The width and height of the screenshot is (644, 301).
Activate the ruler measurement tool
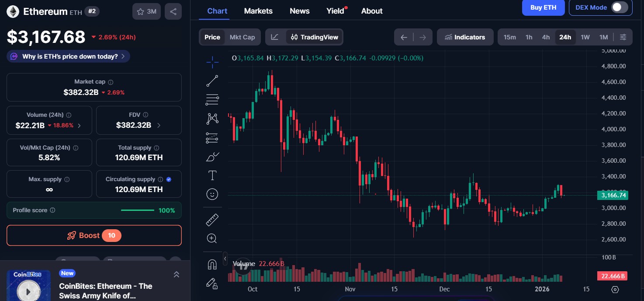tap(212, 219)
